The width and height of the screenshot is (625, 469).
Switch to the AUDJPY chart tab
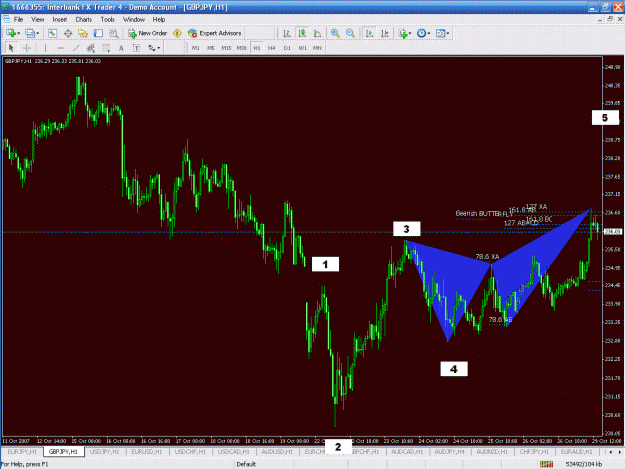(450, 452)
